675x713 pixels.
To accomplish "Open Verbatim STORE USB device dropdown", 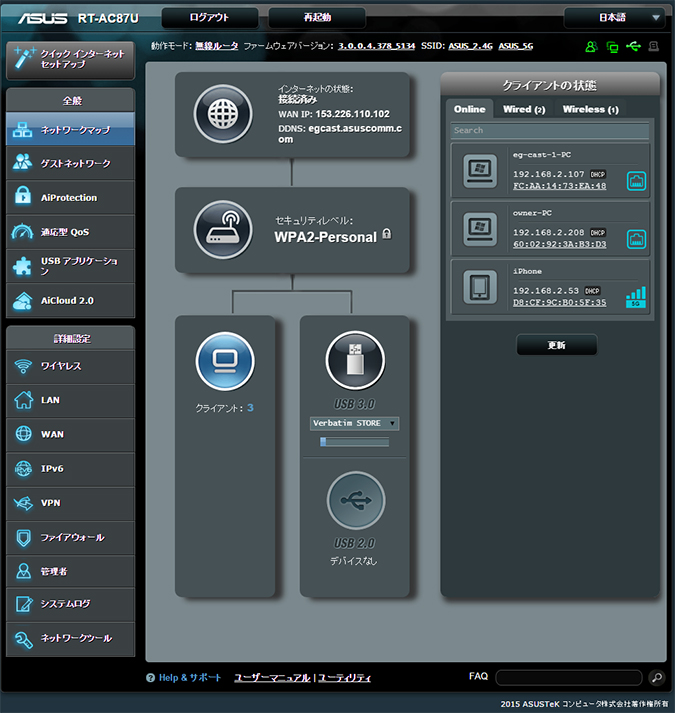I will pyautogui.click(x=354, y=423).
